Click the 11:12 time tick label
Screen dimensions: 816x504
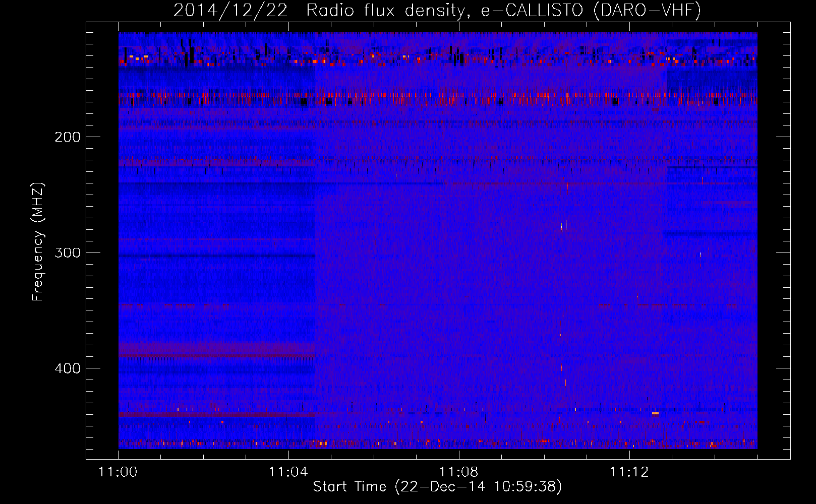click(x=629, y=472)
